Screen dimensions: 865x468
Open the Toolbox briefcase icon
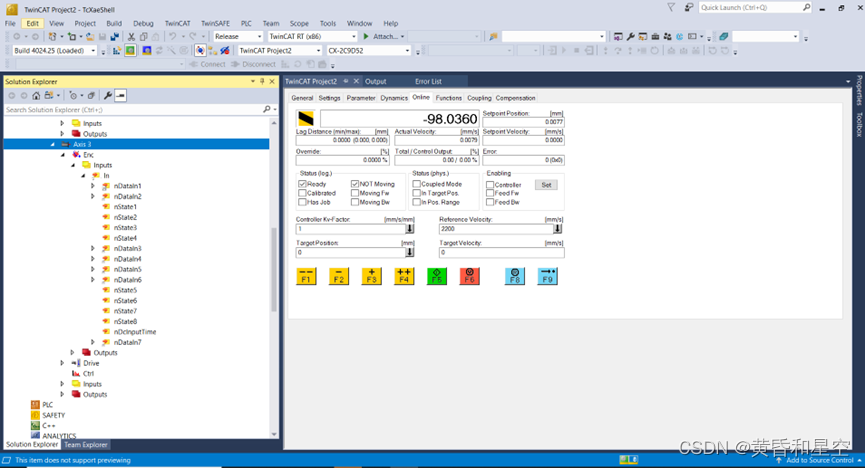coord(655,36)
